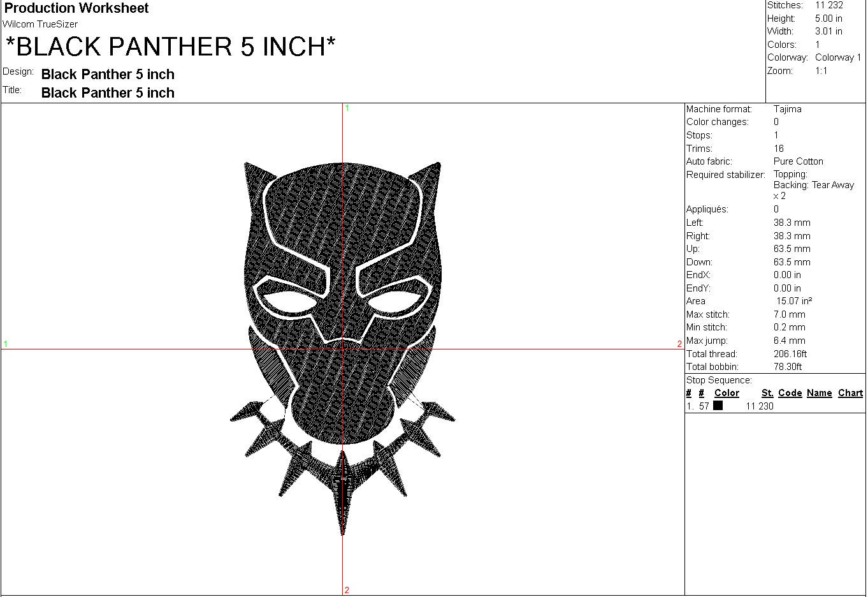Click the Stops value in machine settings
This screenshot has height=597, width=868.
coord(775,135)
